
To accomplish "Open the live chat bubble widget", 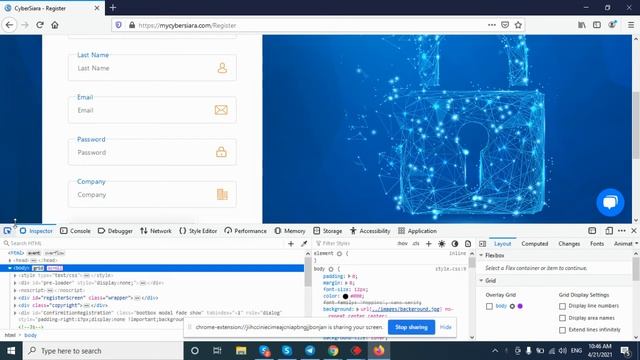I will 610,202.
